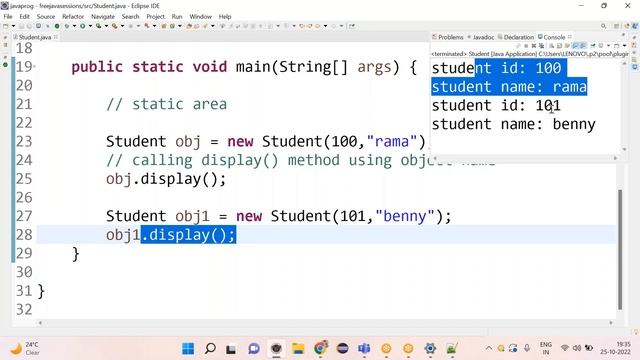Toggle Scroll Lock in Console toolbar
Image resolution: width=640 pixels, height=360 pixels.
[x=559, y=46]
